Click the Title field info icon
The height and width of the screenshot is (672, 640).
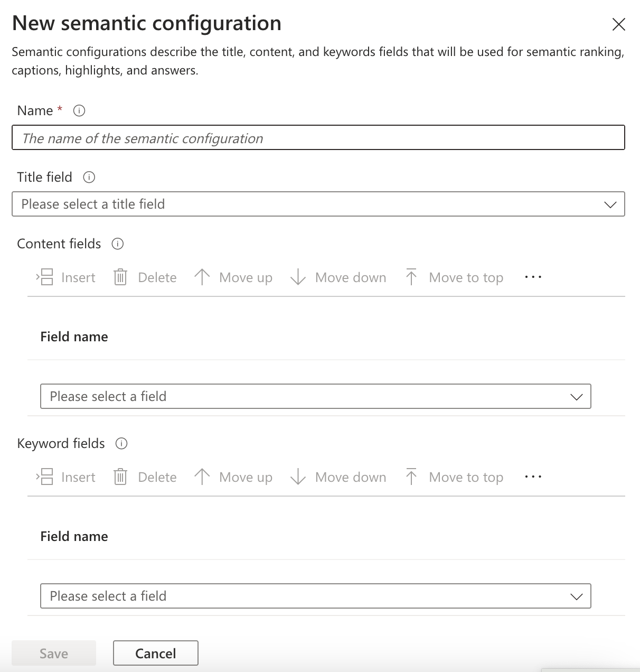tap(89, 178)
